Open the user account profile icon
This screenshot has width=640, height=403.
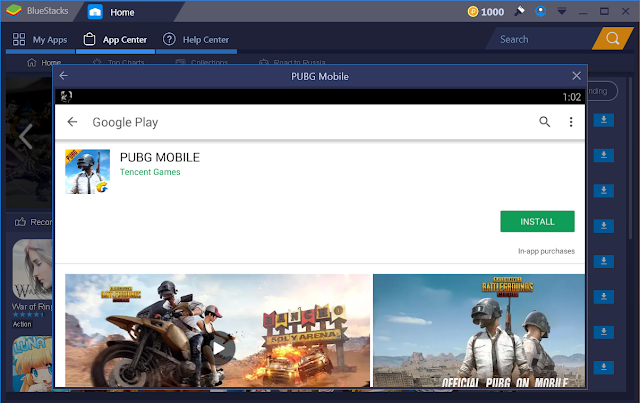coord(540,11)
